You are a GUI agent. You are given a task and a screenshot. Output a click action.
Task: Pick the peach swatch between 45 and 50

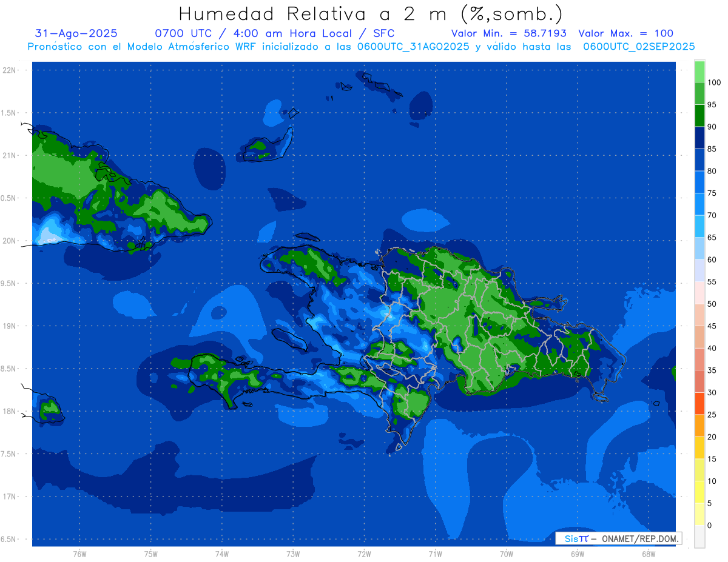coord(699,315)
